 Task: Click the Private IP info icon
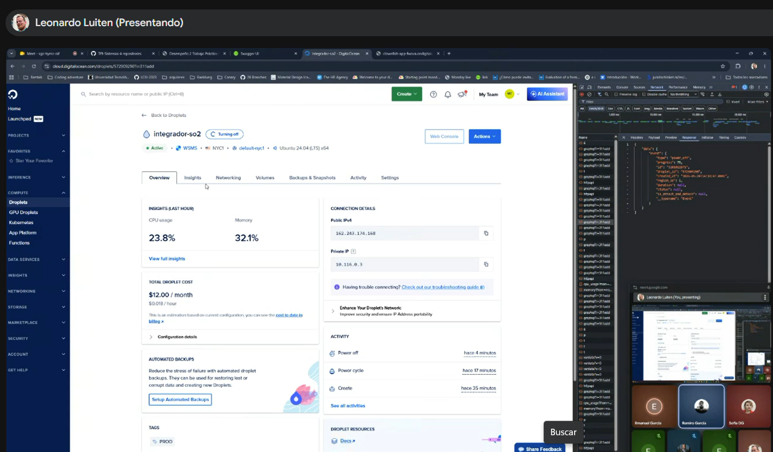[353, 251]
